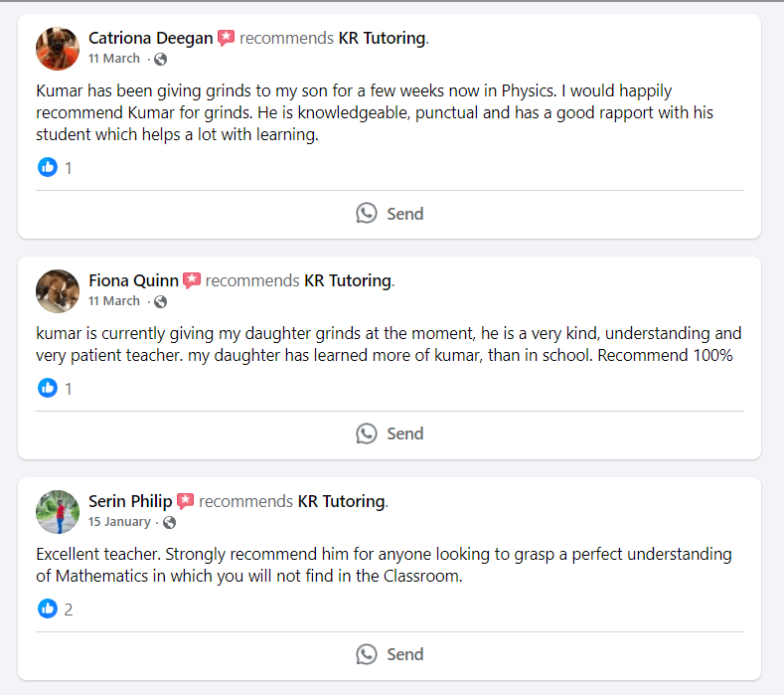Click the like icon on Fiona Quinn's review

click(x=48, y=389)
